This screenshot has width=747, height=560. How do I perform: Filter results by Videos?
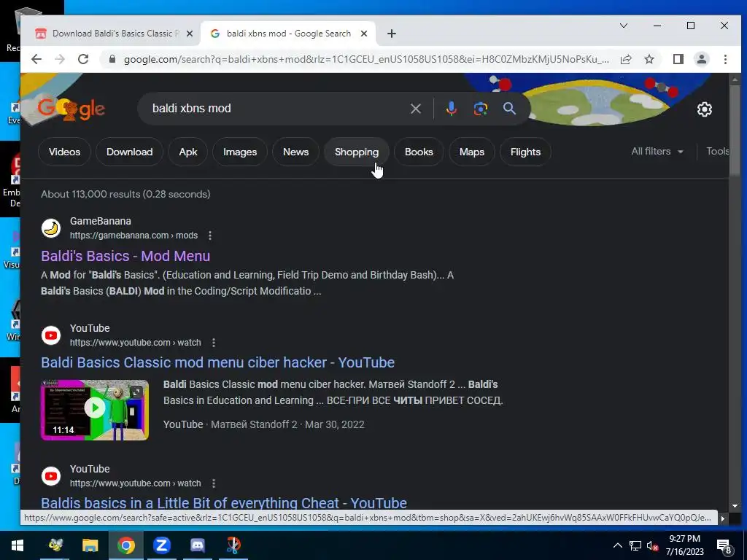pos(64,152)
